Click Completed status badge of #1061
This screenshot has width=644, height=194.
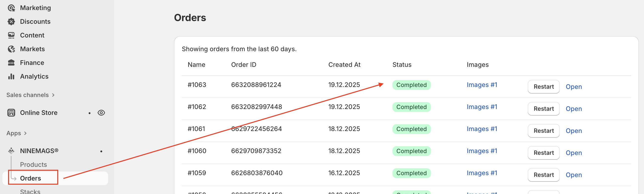click(x=412, y=129)
